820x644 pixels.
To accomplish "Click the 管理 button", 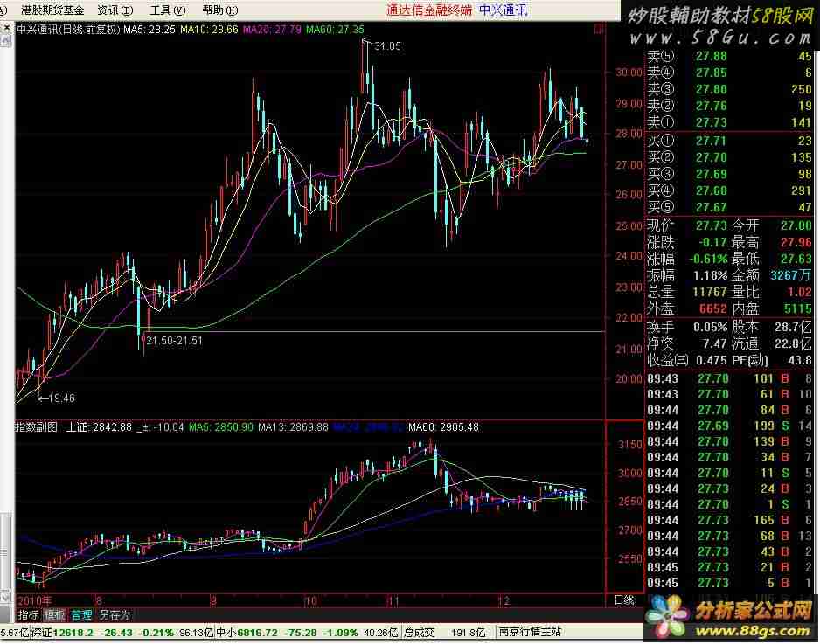I will point(81,615).
